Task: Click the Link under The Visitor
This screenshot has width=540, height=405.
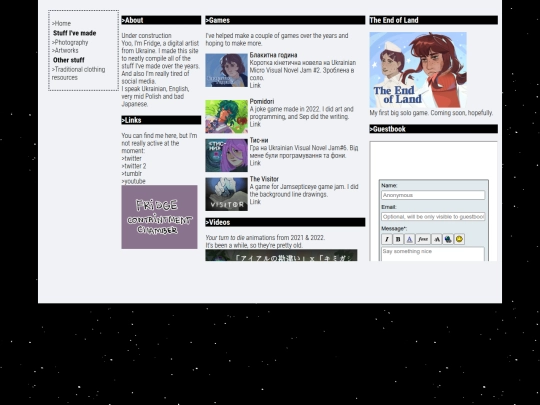Action: tap(255, 202)
